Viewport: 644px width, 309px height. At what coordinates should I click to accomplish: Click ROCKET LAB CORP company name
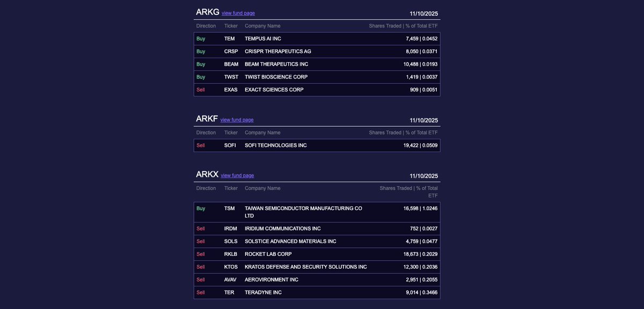tap(268, 254)
